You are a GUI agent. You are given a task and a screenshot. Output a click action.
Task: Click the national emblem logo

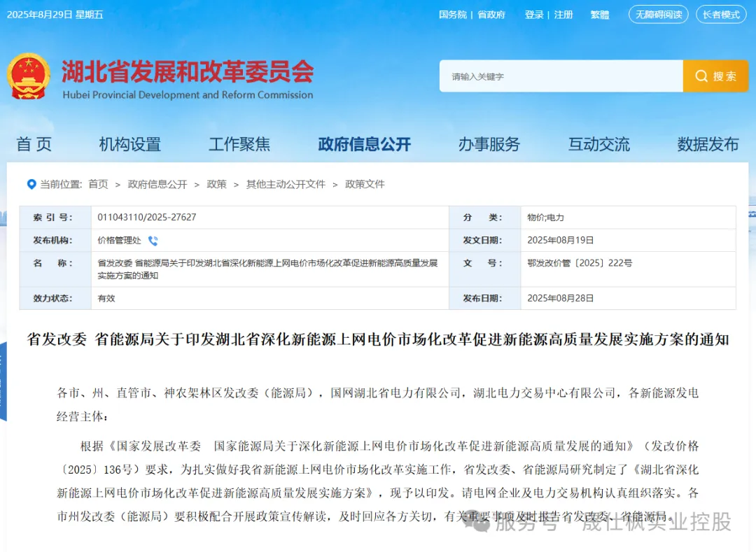(29, 76)
